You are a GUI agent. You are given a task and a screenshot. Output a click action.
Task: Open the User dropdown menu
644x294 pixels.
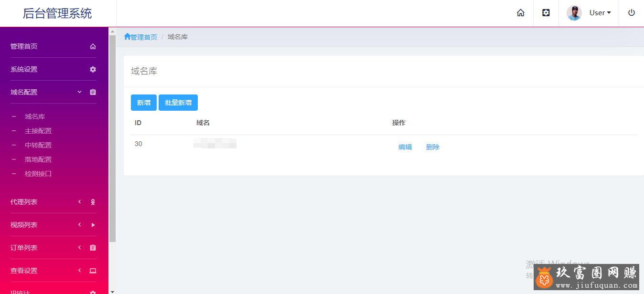(600, 13)
